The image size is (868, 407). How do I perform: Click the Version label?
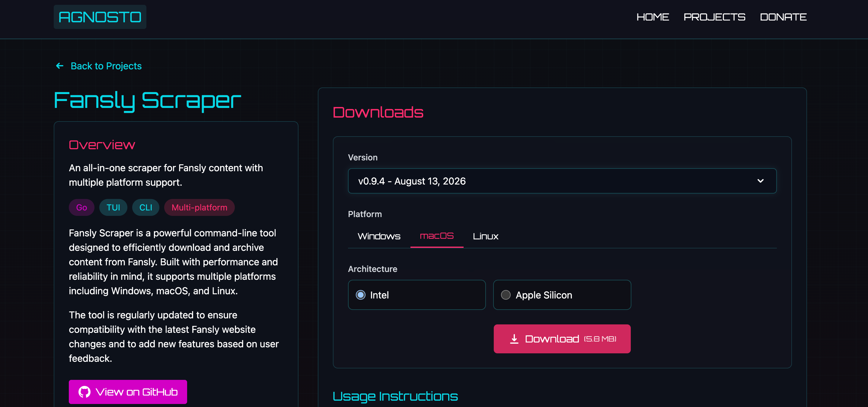pos(362,158)
